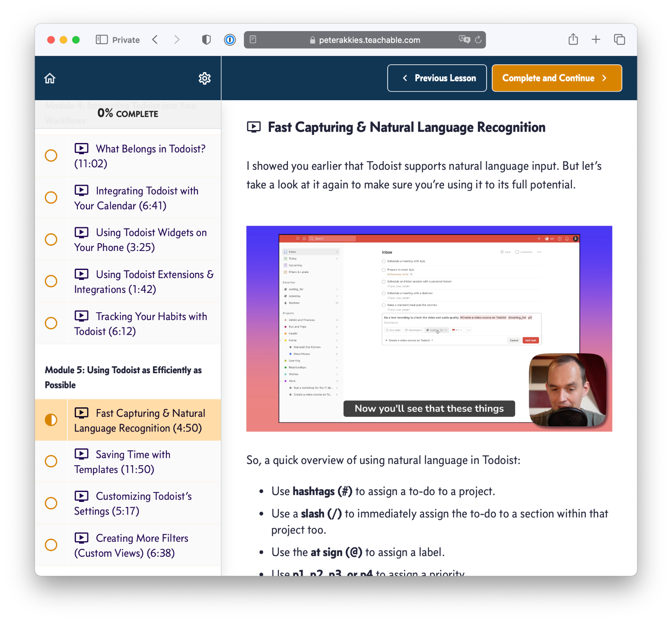
Task: Click the video icon beside the main lesson heading
Action: click(x=254, y=127)
